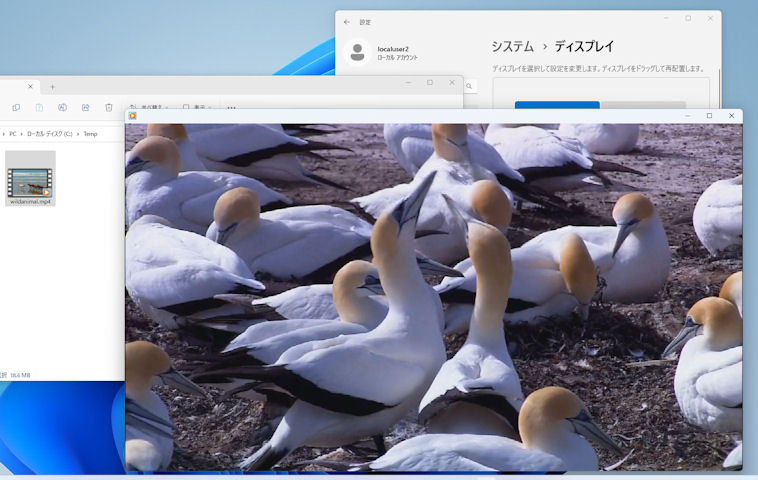Expand the chevron after PC in breadcrumb
The image size is (758, 480).
tap(21, 134)
